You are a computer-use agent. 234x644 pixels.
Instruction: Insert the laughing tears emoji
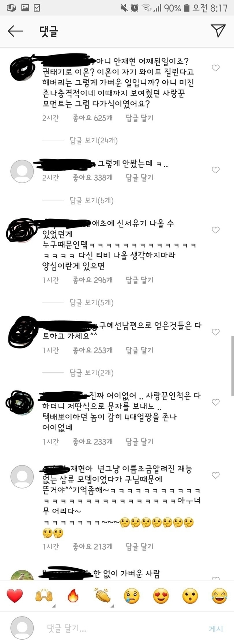click(219, 596)
